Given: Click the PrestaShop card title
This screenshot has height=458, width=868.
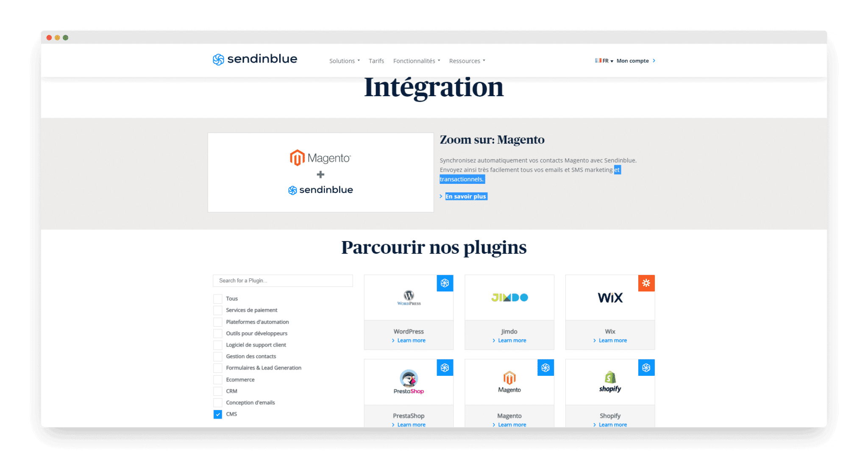Looking at the screenshot, I should pos(409,416).
